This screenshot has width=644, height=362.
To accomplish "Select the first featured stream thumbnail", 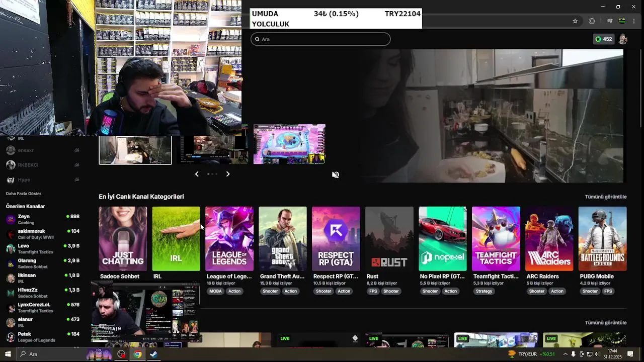I will [x=135, y=150].
